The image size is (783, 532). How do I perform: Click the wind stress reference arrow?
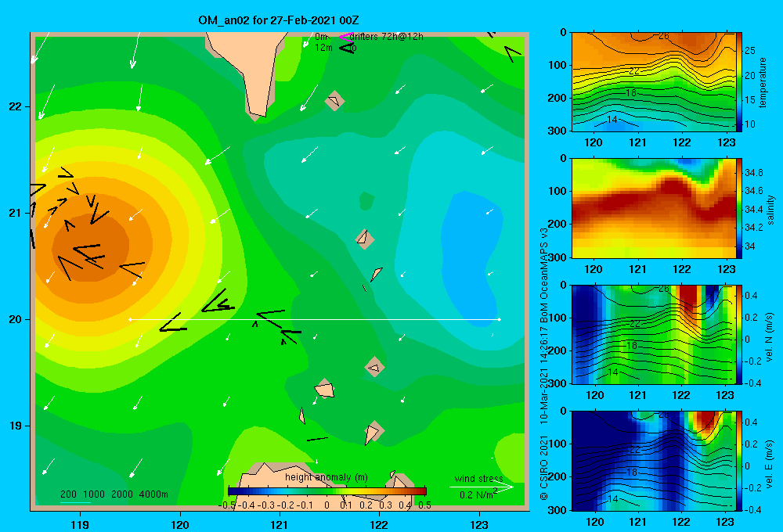482,487
